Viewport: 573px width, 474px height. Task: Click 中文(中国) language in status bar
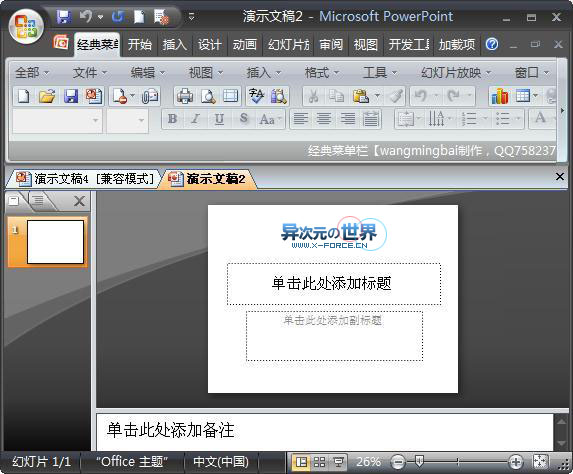[x=221, y=462]
